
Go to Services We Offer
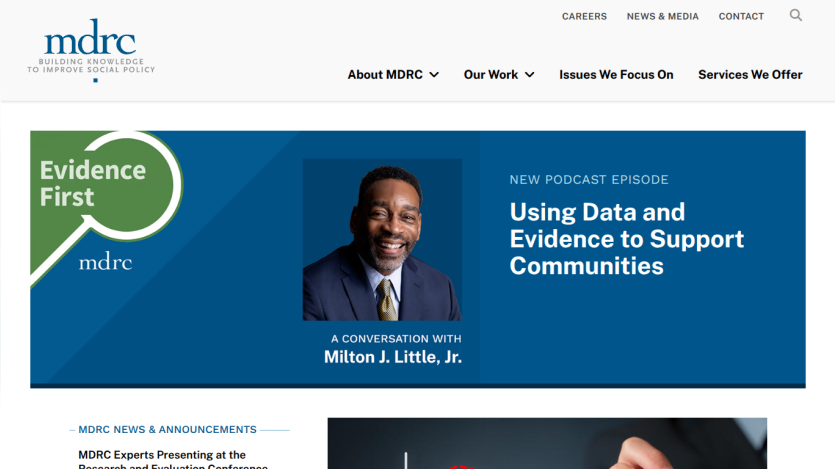pyautogui.click(x=750, y=75)
